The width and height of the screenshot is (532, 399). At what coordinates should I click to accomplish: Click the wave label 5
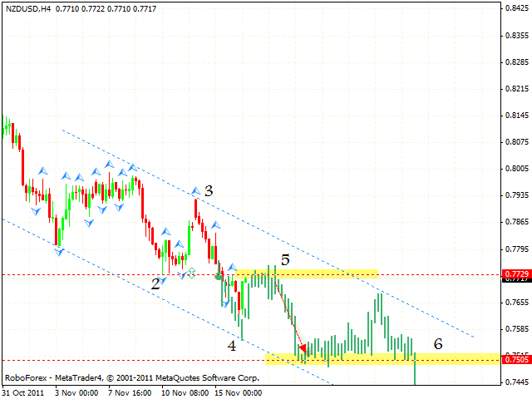284,259
